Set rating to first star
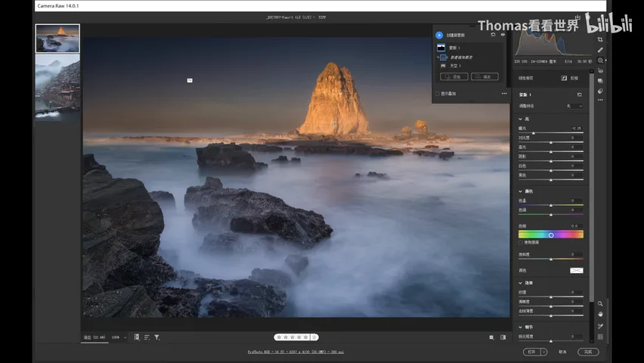Image resolution: width=644 pixels, height=363 pixels. [x=279, y=337]
